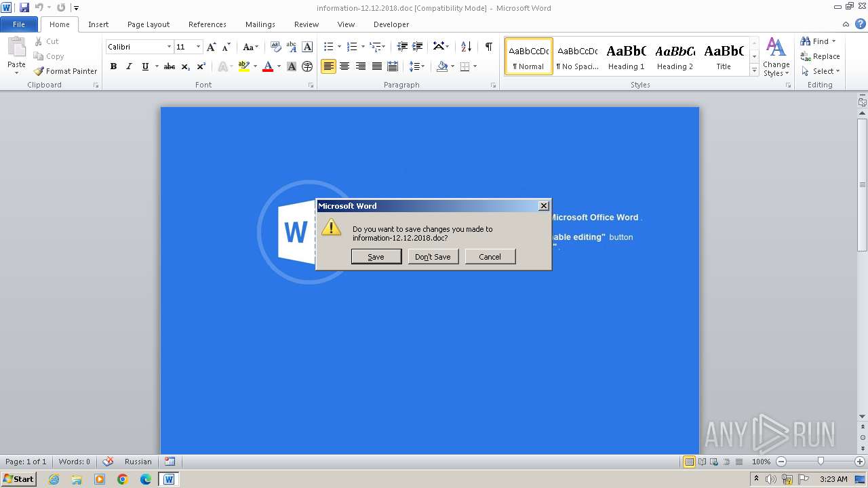Screen dimensions: 868x488
Task: Click the Save icon in Quick Access Toolbar
Action: click(x=24, y=8)
